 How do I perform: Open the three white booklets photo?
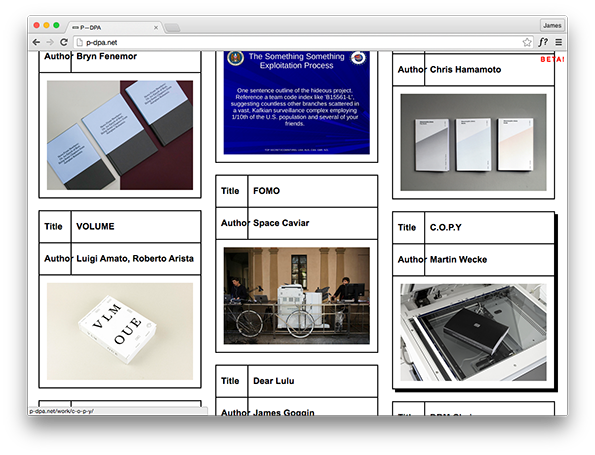point(474,142)
